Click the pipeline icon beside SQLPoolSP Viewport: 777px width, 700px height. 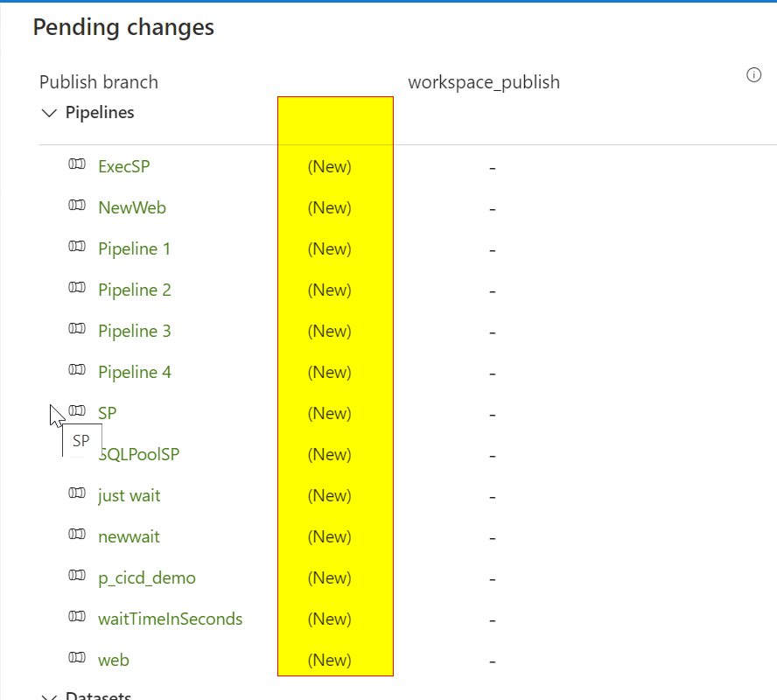coord(77,453)
